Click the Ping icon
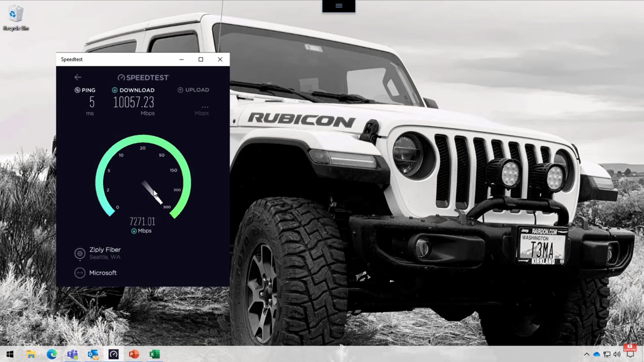This screenshot has height=362, width=644. coord(77,90)
